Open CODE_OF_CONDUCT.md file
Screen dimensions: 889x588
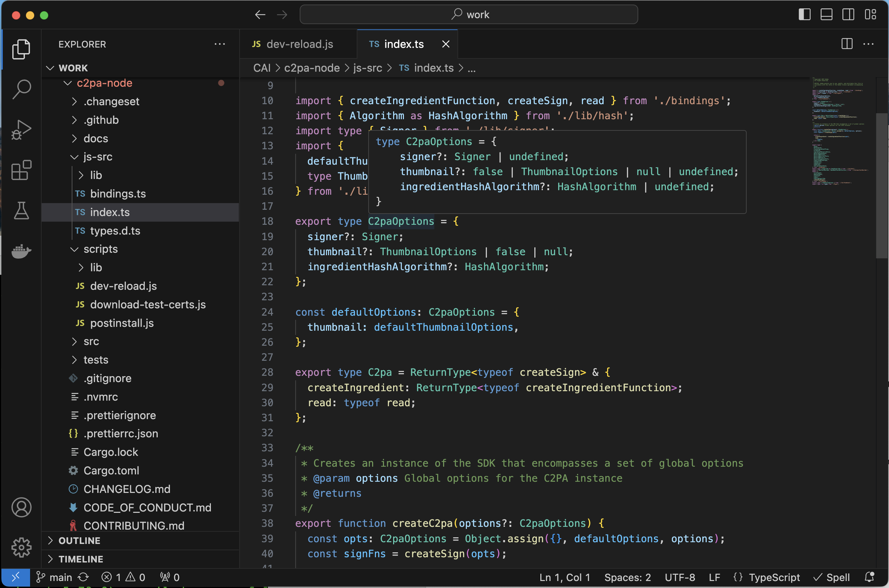(x=140, y=507)
